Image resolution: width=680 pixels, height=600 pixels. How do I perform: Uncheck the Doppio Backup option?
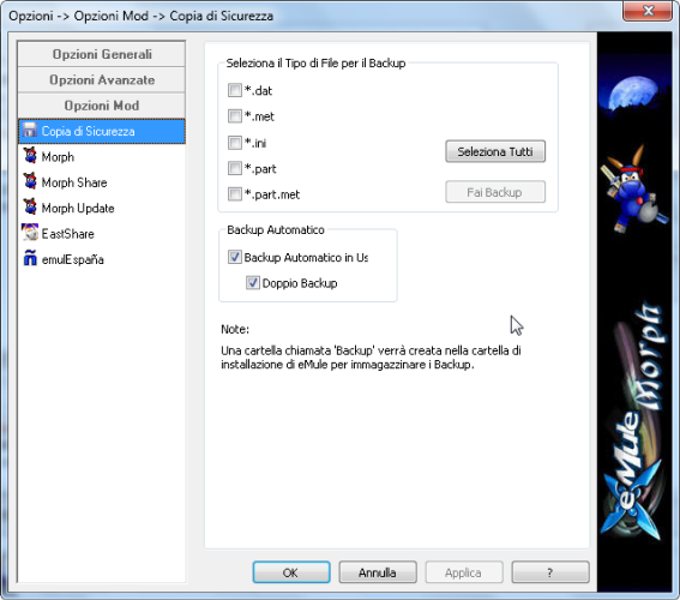click(x=253, y=283)
